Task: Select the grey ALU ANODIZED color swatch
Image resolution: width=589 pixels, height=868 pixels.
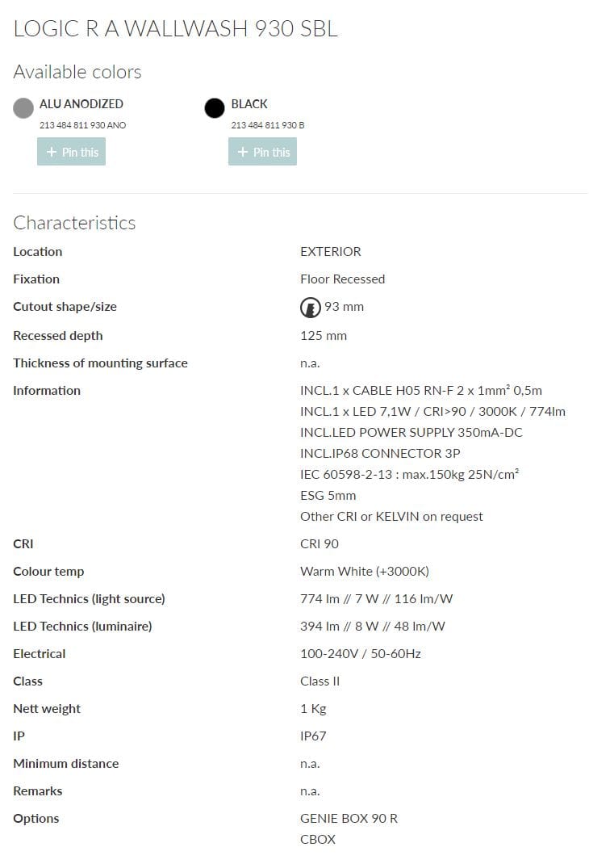Action: [23, 108]
